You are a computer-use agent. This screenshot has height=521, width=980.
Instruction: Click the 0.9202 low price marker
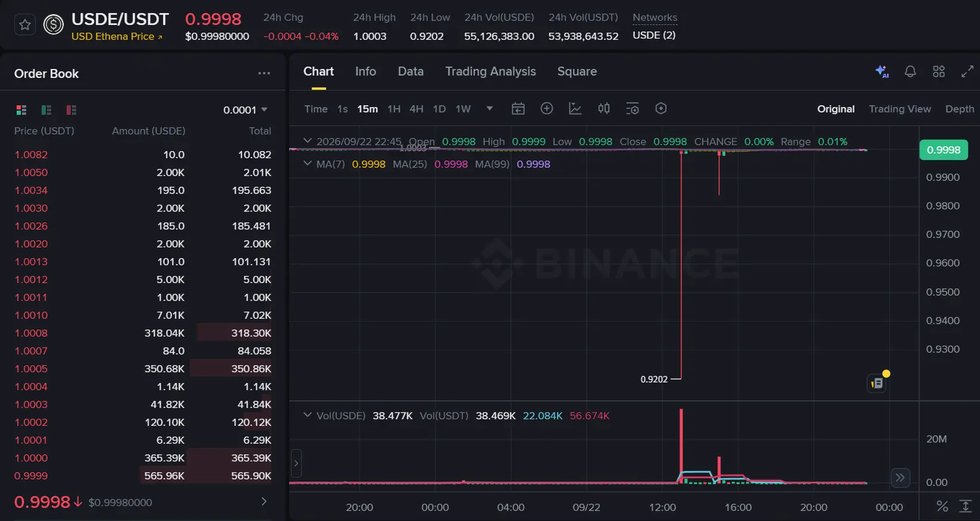(654, 379)
